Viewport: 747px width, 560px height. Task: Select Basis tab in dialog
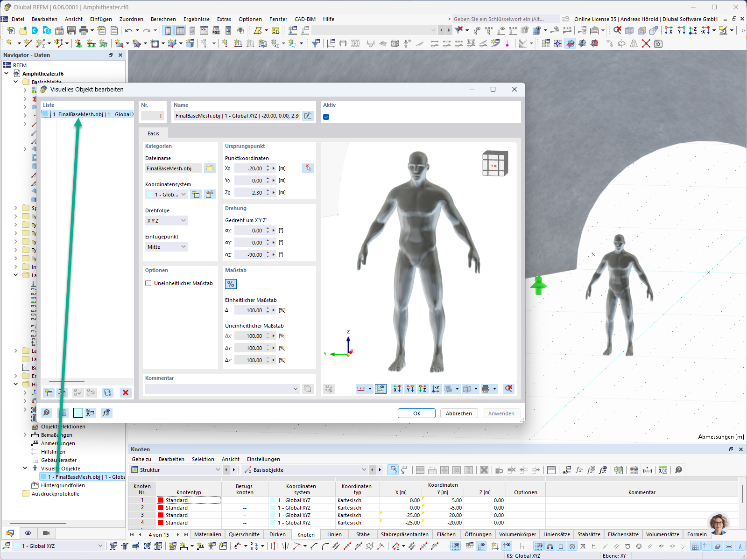154,133
